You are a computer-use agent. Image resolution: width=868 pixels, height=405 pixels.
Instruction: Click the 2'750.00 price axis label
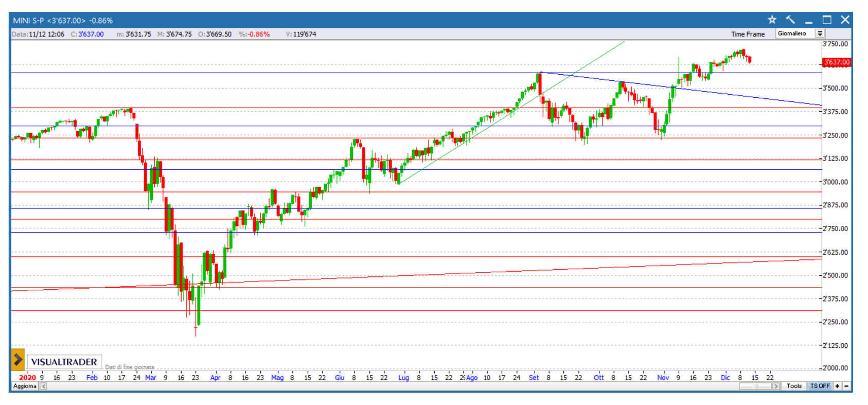pos(835,228)
